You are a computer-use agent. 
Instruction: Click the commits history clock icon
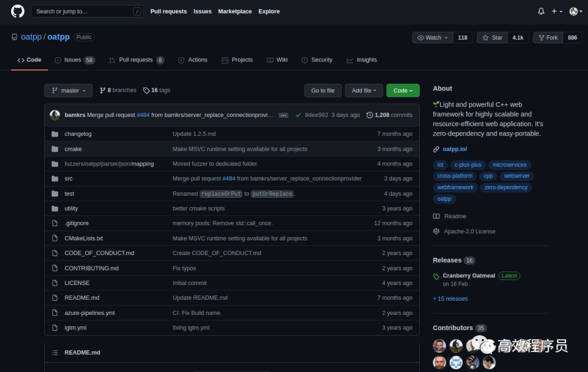click(x=369, y=115)
